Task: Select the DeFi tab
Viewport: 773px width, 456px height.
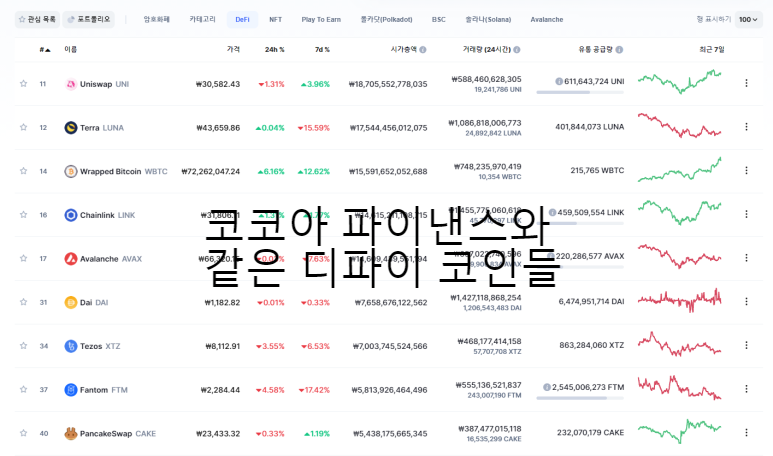Action: point(242,20)
